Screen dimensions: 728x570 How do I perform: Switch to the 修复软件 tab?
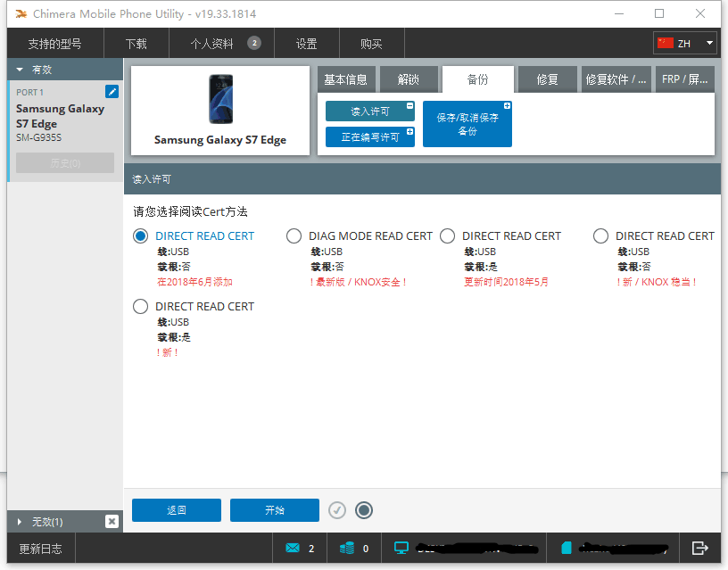click(616, 79)
